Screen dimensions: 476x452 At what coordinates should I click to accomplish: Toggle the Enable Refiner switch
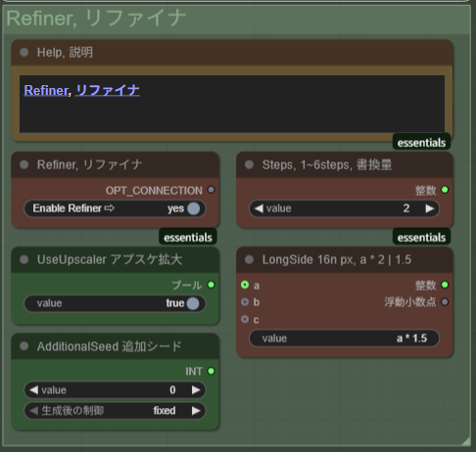coord(115,208)
